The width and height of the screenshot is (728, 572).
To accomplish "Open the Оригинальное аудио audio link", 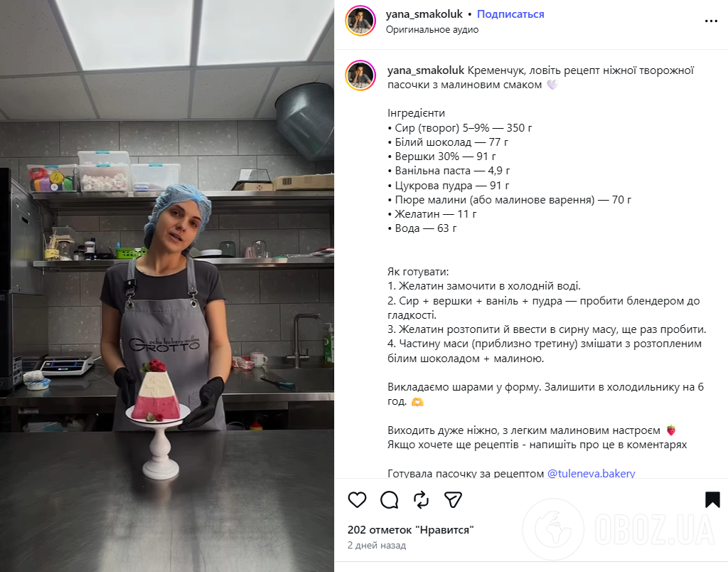I will [432, 29].
